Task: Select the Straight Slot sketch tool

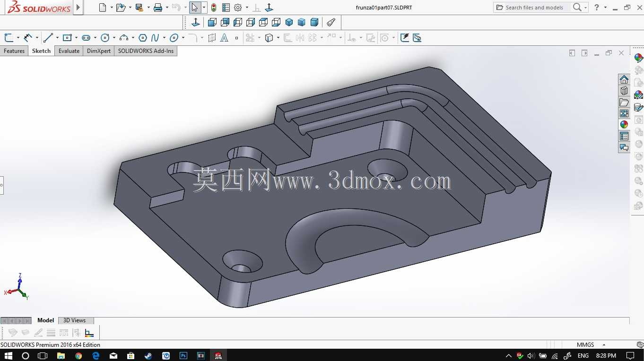Action: 86,38
